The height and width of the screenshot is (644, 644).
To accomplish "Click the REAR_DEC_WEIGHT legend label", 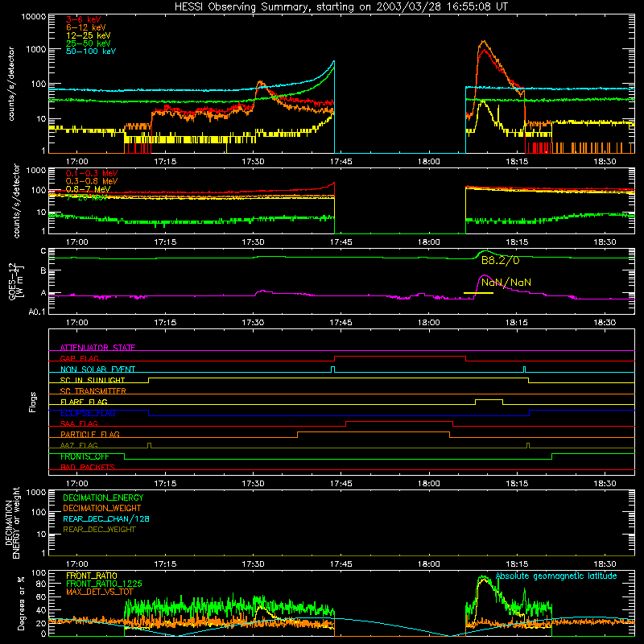I will [x=99, y=530].
